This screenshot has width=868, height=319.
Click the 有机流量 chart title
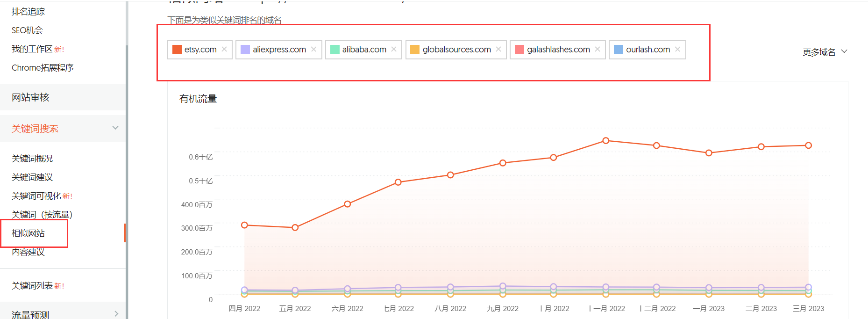198,99
